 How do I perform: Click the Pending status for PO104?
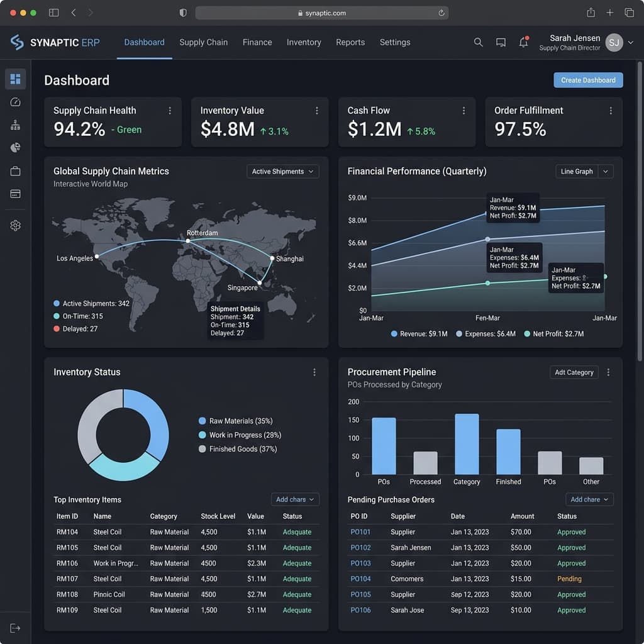pos(569,579)
